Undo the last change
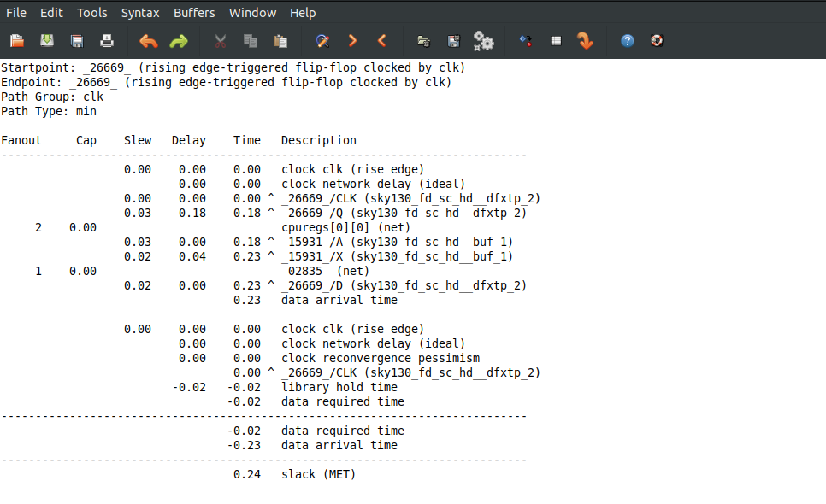 pos(147,40)
